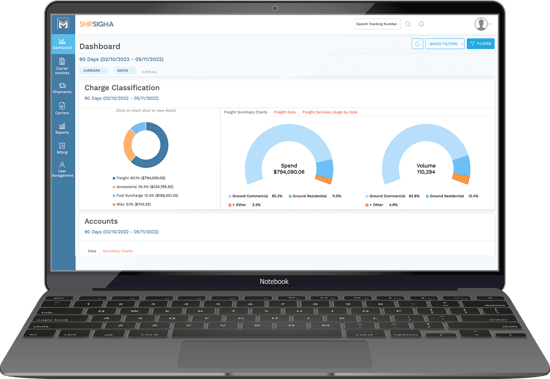The height and width of the screenshot is (379, 550).
Task: Open the Carriers section in sidebar
Action: coord(62,108)
